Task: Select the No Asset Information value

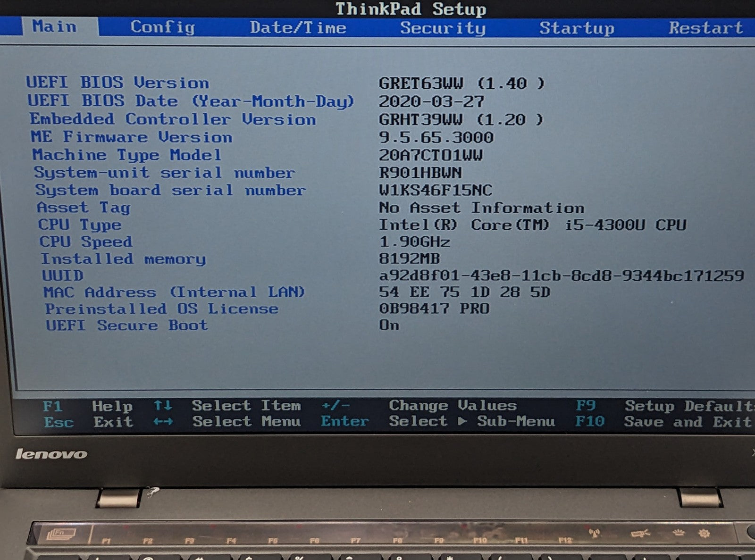Action: 481,208
